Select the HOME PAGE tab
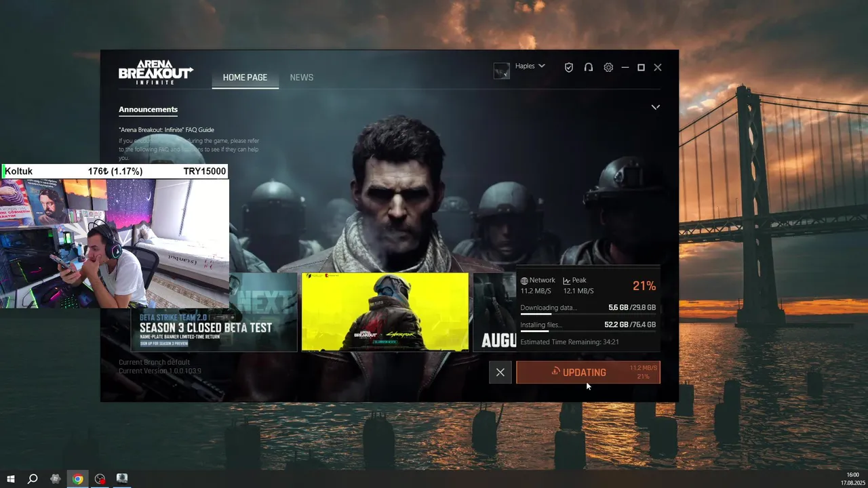 pyautogui.click(x=245, y=77)
